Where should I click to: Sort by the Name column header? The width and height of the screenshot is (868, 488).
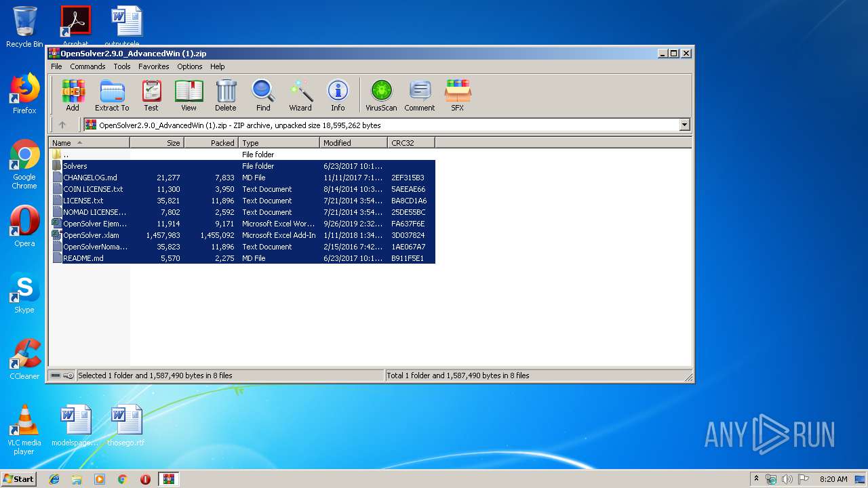coord(89,142)
